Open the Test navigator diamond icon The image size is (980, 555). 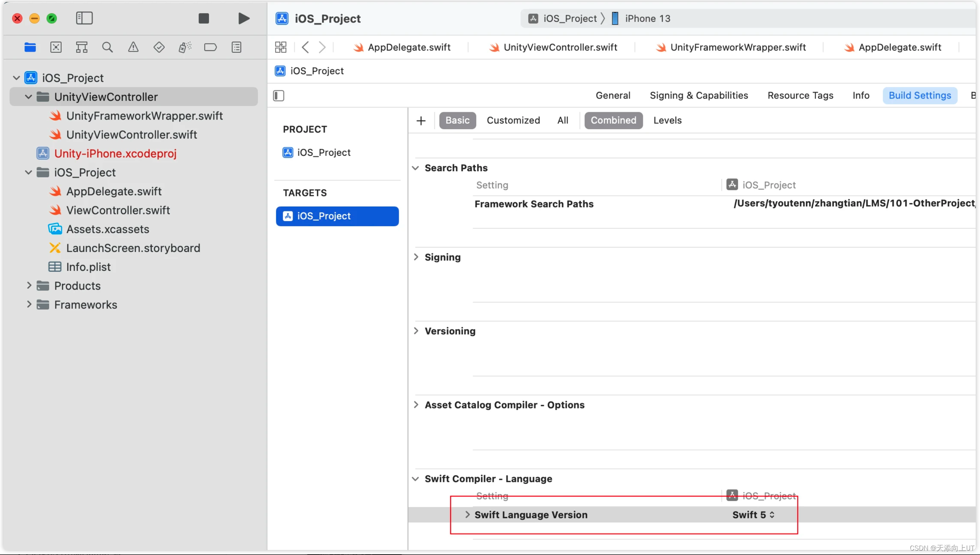coord(159,47)
